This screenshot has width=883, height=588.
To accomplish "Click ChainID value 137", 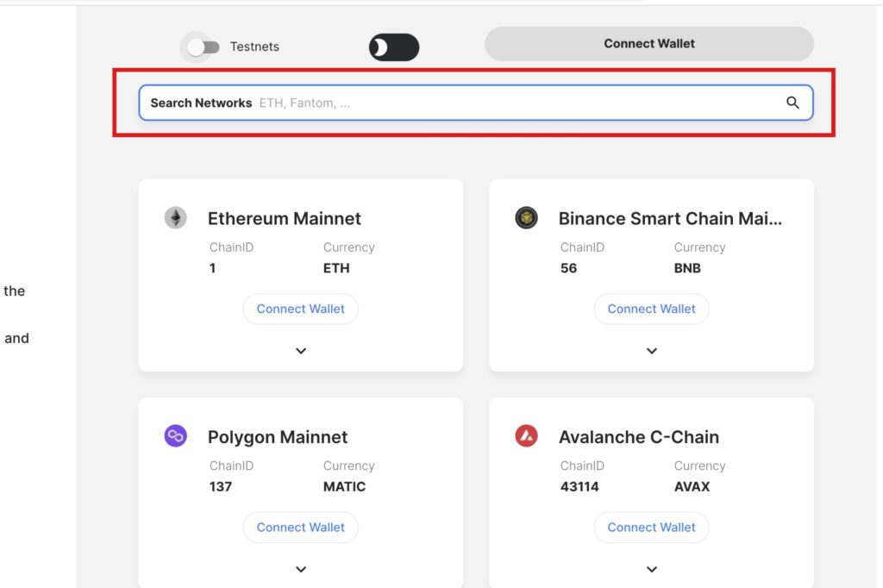I will tap(220, 486).
